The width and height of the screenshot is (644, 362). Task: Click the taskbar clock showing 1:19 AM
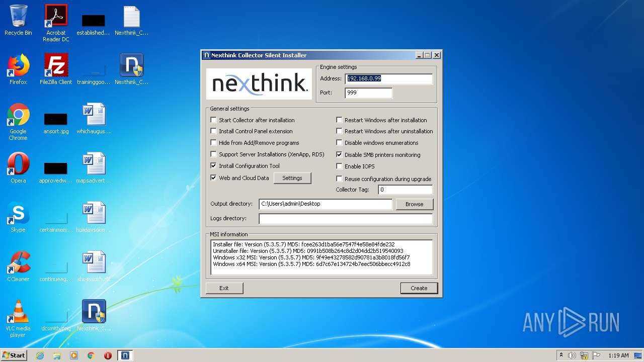click(x=618, y=355)
